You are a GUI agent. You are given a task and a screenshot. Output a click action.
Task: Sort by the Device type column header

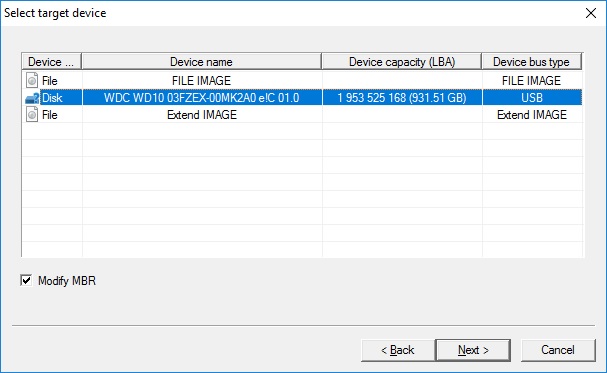[51, 62]
